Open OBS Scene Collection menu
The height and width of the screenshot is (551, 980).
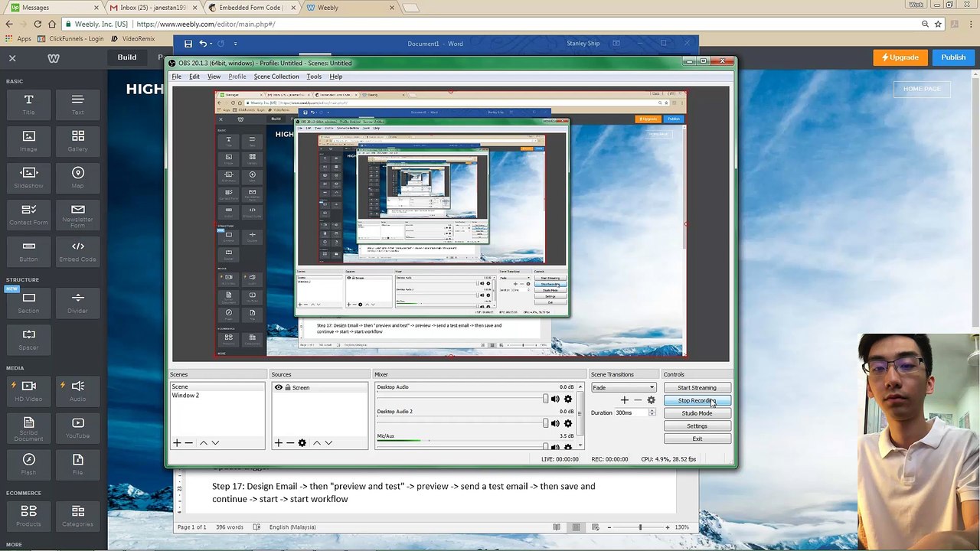pyautogui.click(x=276, y=77)
